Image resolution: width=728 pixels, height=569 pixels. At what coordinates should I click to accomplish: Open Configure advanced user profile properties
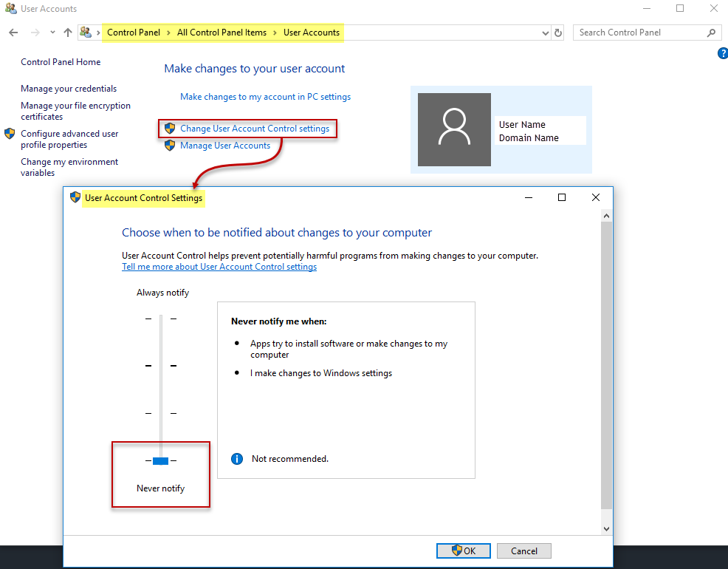click(69, 139)
